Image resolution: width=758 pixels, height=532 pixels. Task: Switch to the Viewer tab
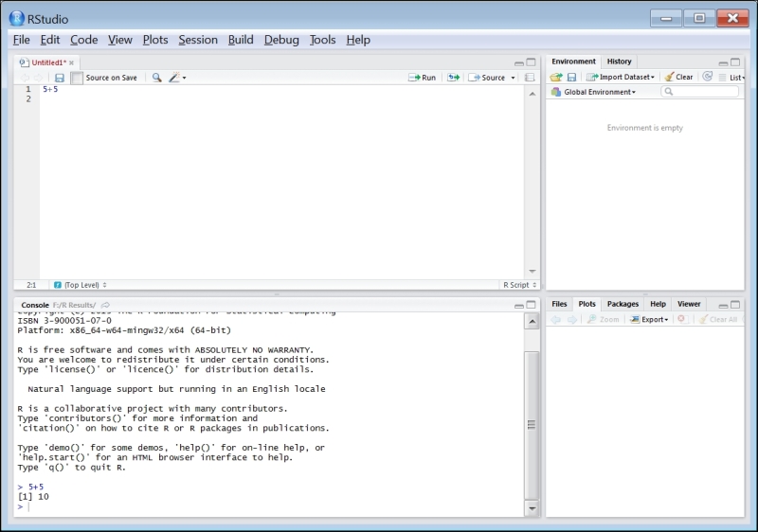689,304
